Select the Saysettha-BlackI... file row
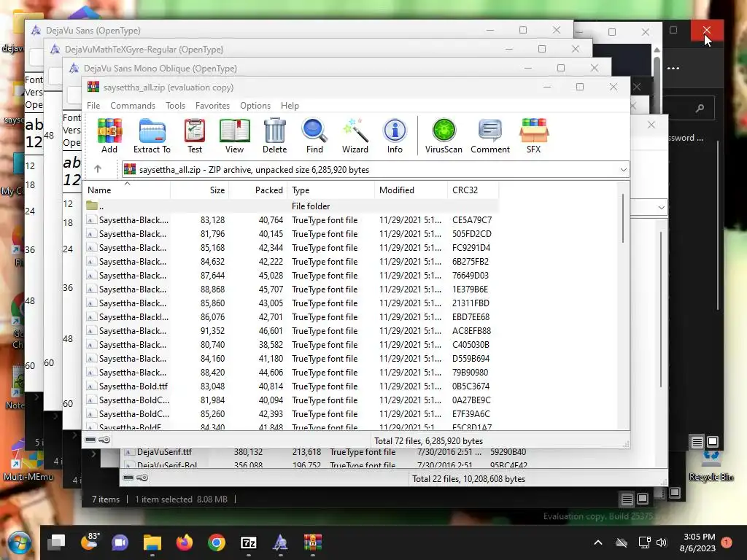This screenshot has height=560, width=747. pyautogui.click(x=290, y=316)
